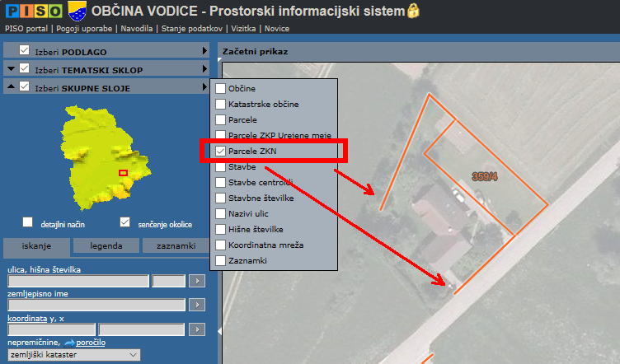Click the search arrow beside coordinate fields
The width and height of the screenshot is (620, 364).
click(196, 329)
